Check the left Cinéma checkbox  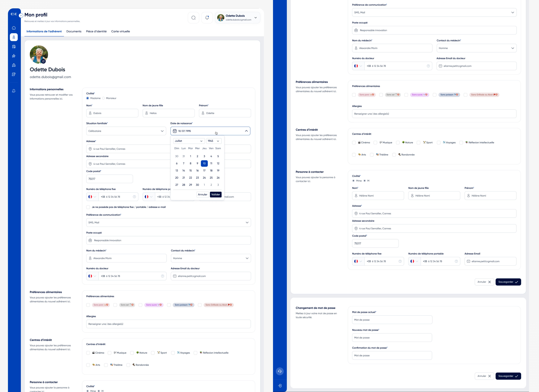click(x=88, y=353)
